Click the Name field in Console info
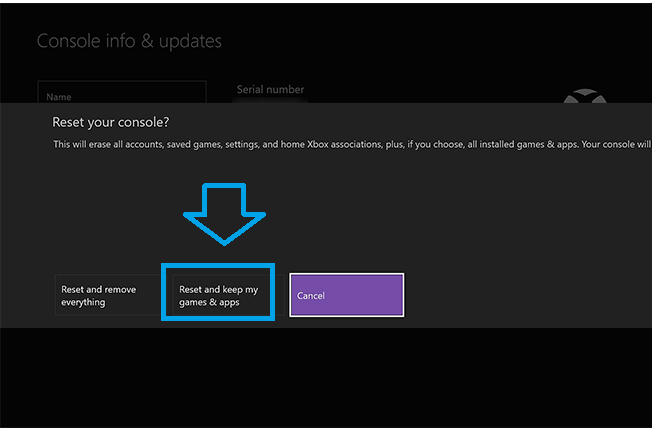652x429 pixels. coord(122,92)
